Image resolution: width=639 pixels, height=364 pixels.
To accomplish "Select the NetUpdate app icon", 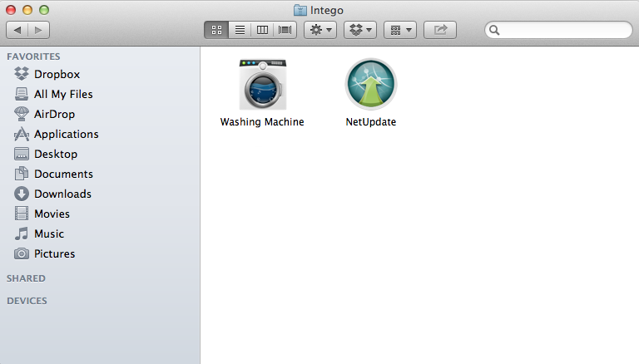I will [x=371, y=84].
